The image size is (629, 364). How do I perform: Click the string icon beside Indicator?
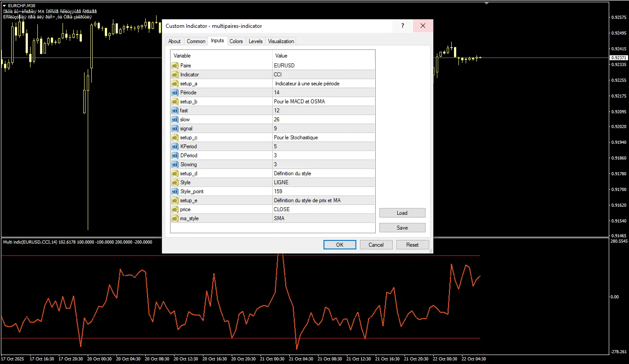tap(175, 75)
